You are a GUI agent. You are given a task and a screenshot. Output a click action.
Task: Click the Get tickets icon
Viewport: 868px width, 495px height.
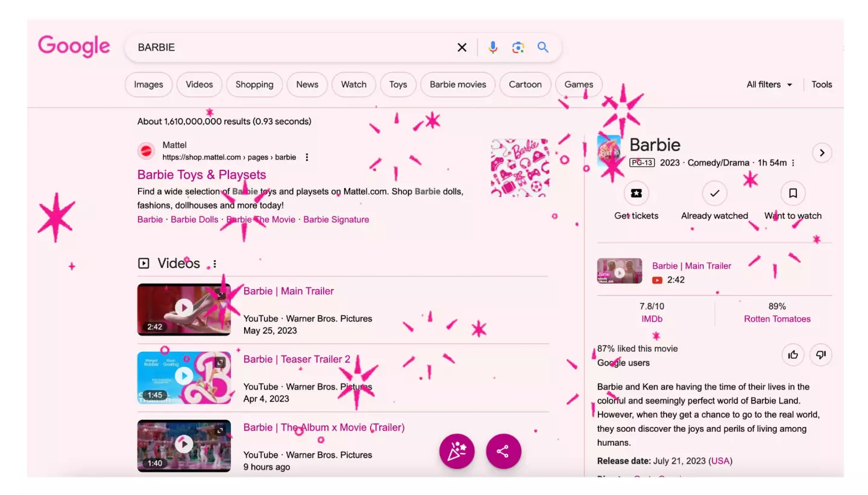[636, 193]
